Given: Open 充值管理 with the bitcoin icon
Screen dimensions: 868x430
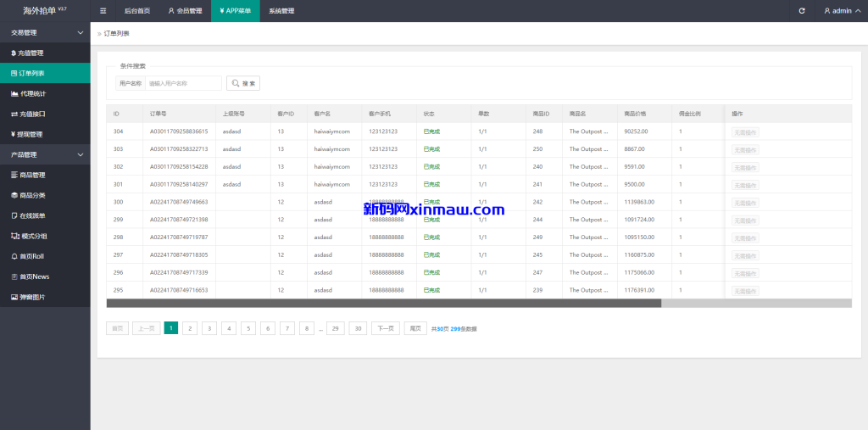Looking at the screenshot, I should [31, 53].
